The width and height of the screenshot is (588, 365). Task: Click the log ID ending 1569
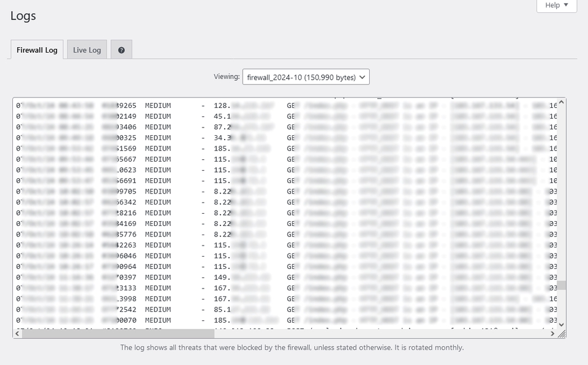click(x=119, y=149)
